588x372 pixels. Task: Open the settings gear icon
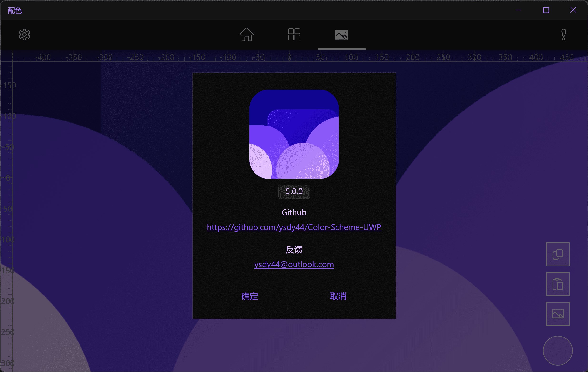[25, 35]
